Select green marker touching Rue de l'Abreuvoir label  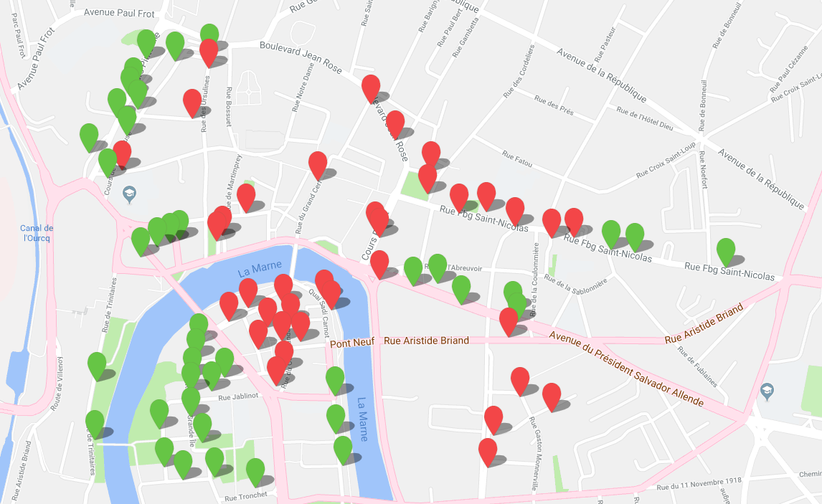(437, 267)
